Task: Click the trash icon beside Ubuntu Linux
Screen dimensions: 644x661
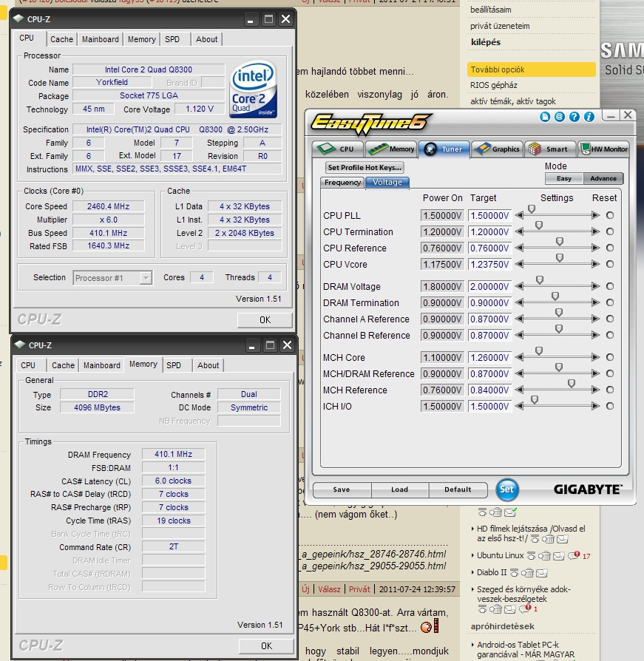Action: [x=544, y=556]
